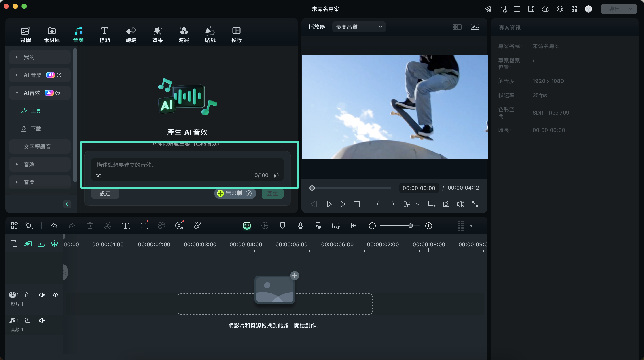Viewport: 644px width, 360px height.
Task: Set the mark out point
Action: (x=393, y=204)
